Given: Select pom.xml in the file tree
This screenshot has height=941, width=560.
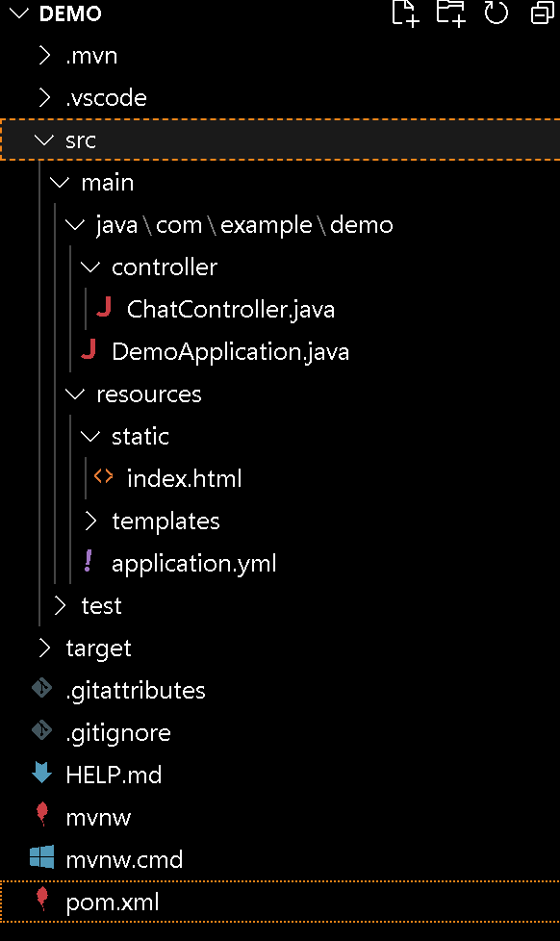Looking at the screenshot, I should coord(280,901).
